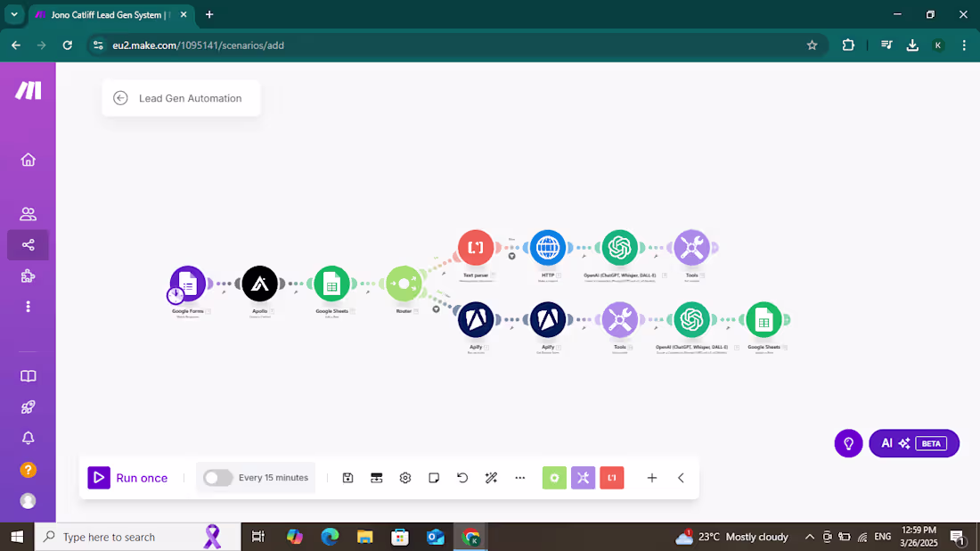Screen dimensions: 980x551
Task: Open scenario settings gear
Action: point(405,478)
